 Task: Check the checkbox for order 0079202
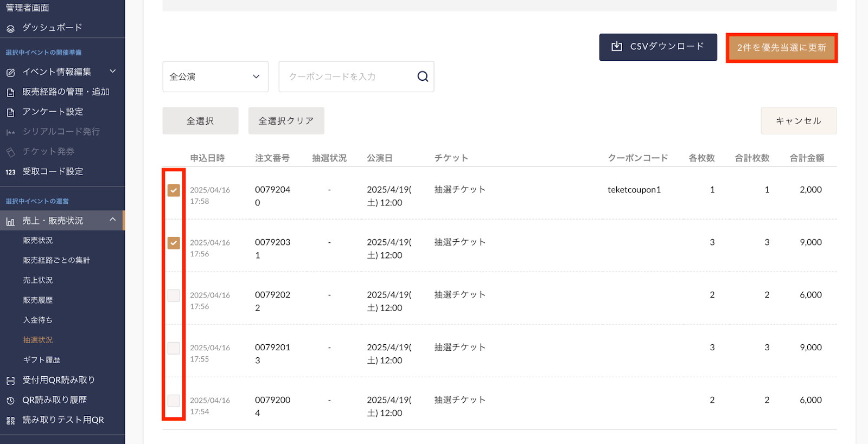[x=174, y=295]
